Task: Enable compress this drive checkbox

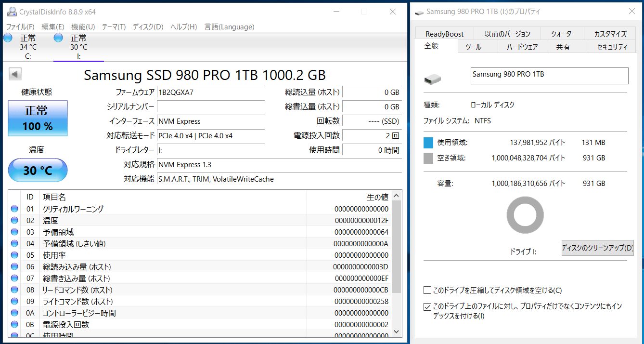Action: tap(427, 290)
